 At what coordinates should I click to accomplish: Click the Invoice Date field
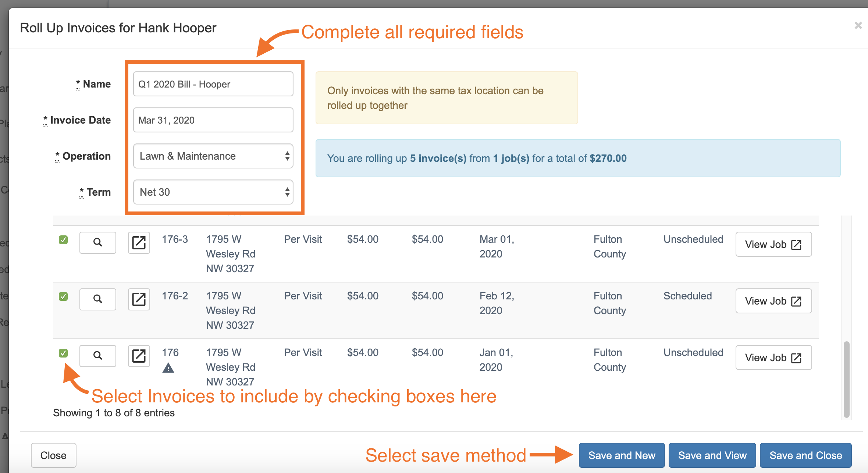coord(213,120)
